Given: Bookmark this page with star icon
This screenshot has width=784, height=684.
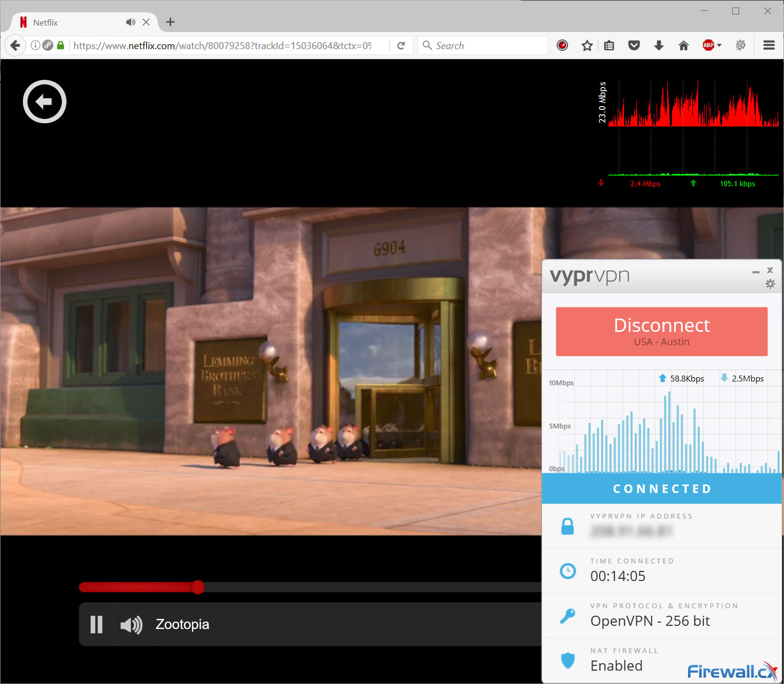Looking at the screenshot, I should coord(587,45).
